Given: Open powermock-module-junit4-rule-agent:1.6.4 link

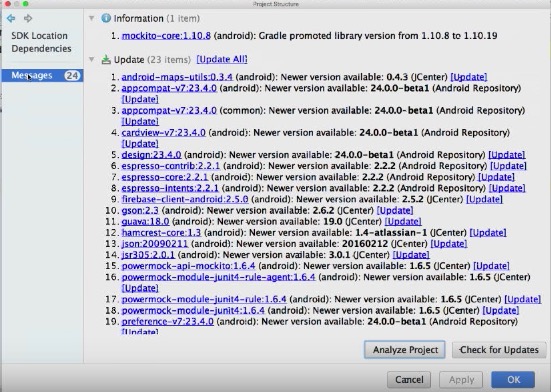Looking at the screenshot, I should 219,277.
